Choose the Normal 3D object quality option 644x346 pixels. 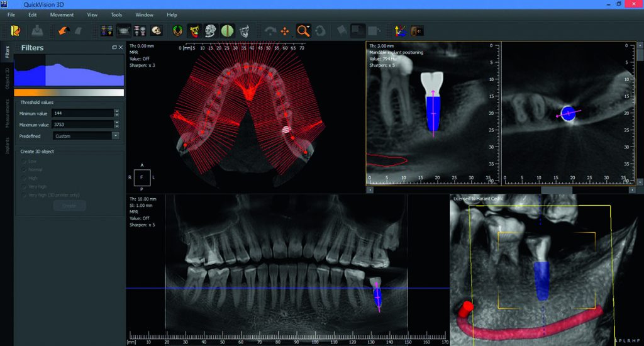pyautogui.click(x=25, y=170)
